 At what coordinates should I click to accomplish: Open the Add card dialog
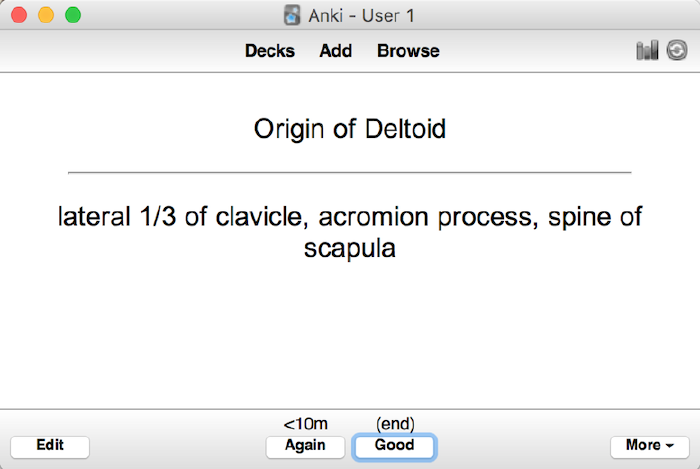pyautogui.click(x=336, y=51)
